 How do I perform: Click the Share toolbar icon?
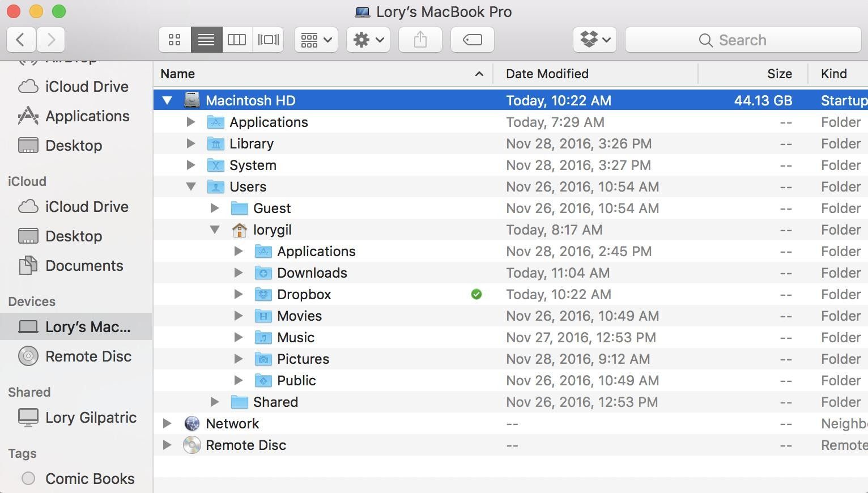coord(419,40)
